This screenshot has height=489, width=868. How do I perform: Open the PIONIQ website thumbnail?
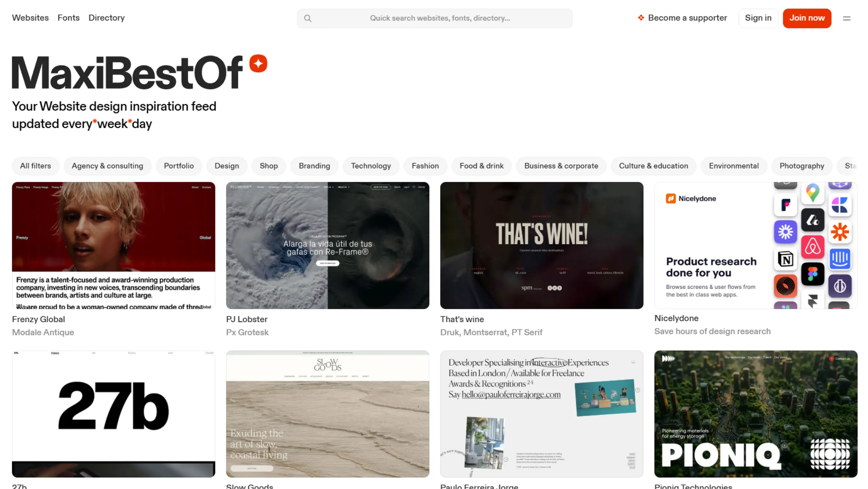click(755, 413)
